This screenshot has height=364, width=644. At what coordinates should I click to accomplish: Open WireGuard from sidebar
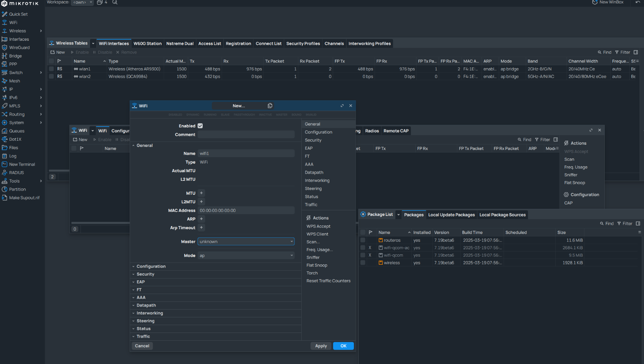coord(19,47)
